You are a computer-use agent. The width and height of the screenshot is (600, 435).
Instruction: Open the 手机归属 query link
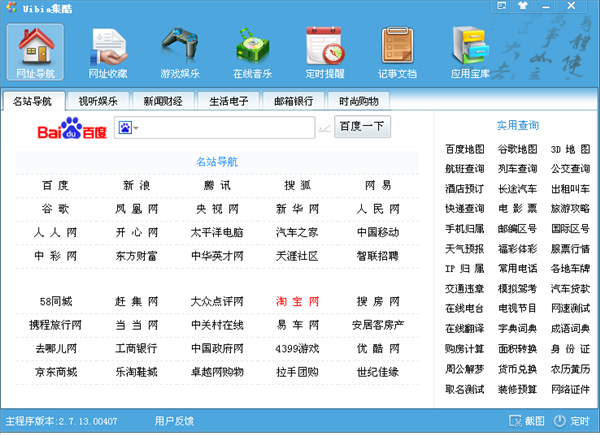[x=465, y=229]
